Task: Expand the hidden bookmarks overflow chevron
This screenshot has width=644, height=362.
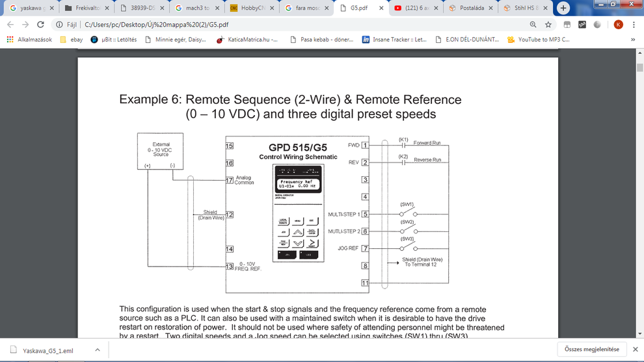Action: 633,40
